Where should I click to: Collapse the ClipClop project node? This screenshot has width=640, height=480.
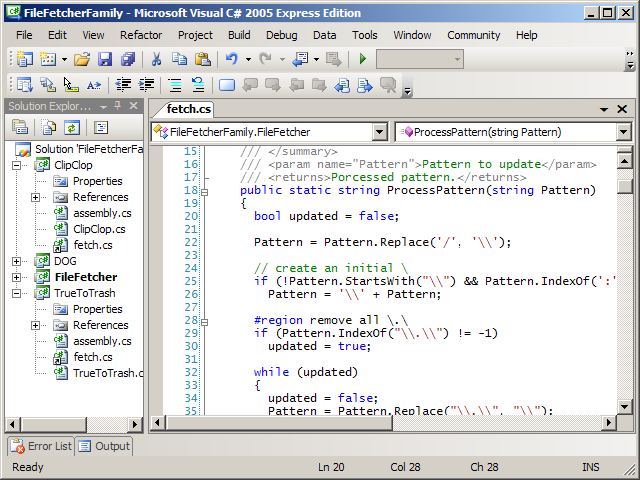[16, 165]
